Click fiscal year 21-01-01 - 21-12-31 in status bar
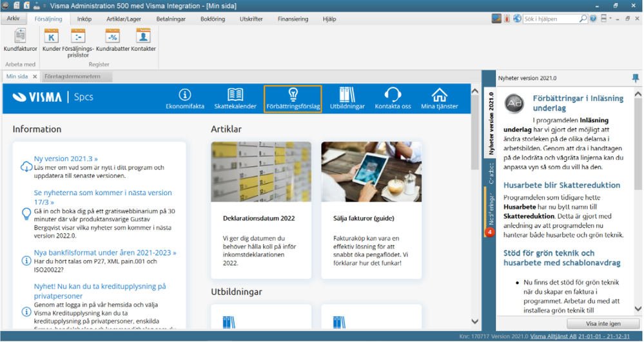 [x=604, y=336]
